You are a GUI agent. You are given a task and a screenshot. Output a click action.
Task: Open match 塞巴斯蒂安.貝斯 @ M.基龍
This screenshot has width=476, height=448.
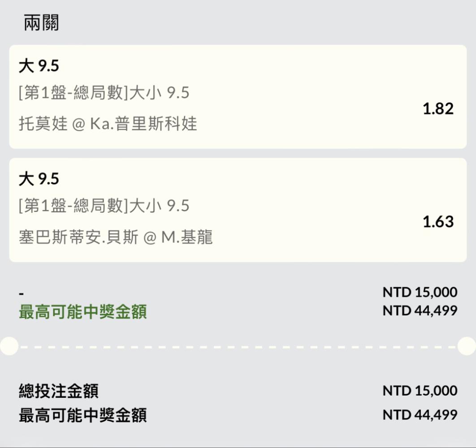tap(116, 237)
